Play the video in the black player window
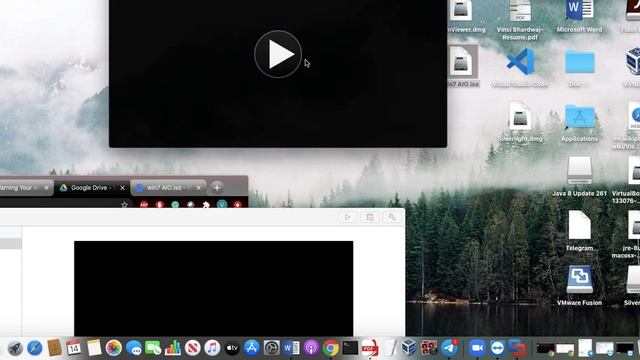The image size is (640, 360). pos(278,54)
